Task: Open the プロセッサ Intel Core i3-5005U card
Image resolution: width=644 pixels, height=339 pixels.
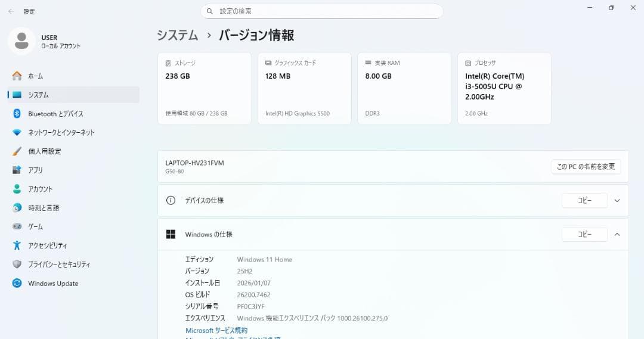Action: point(504,88)
